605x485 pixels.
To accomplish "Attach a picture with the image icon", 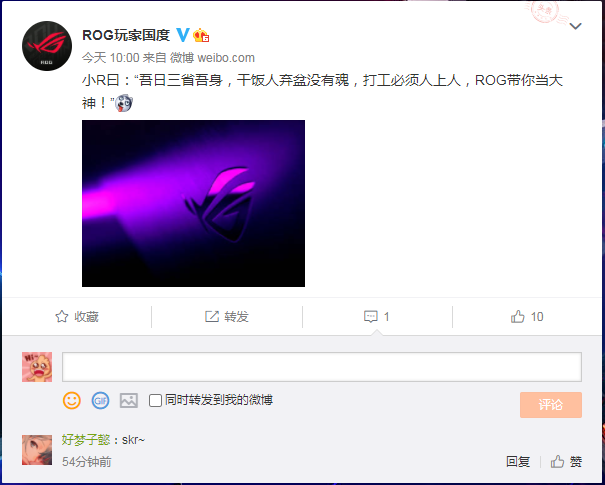I will 128,401.
